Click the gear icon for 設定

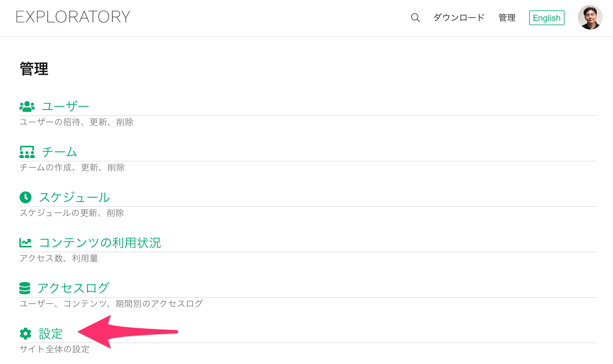(x=25, y=334)
